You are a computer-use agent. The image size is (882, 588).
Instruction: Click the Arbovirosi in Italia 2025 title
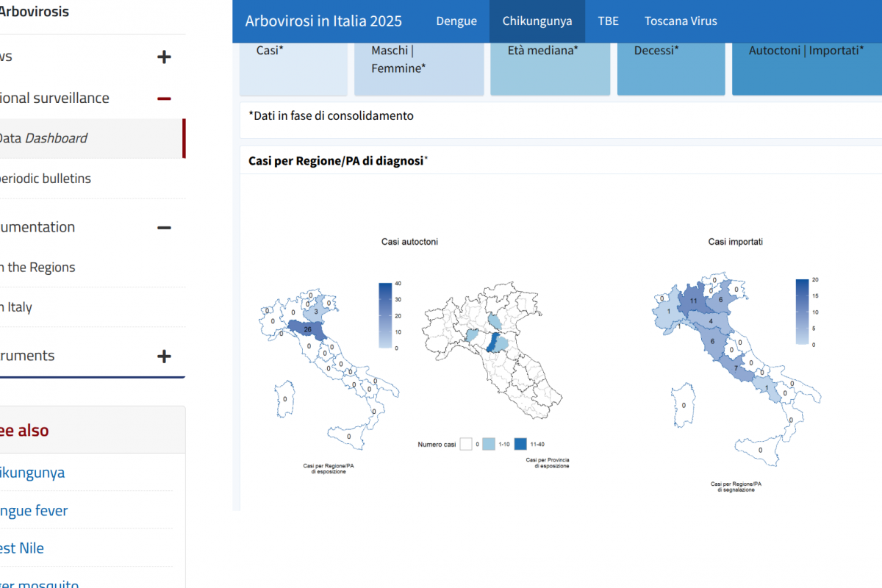[323, 21]
